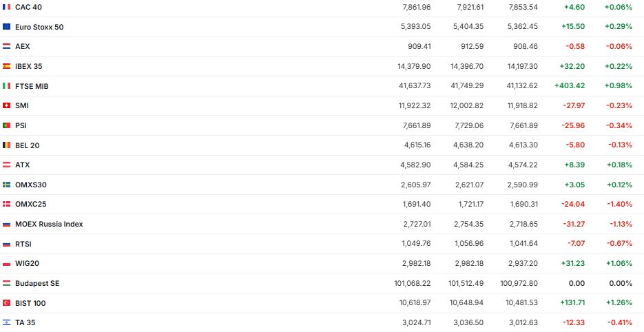Click the Turkey flag icon next to BIST 100

click(x=7, y=303)
